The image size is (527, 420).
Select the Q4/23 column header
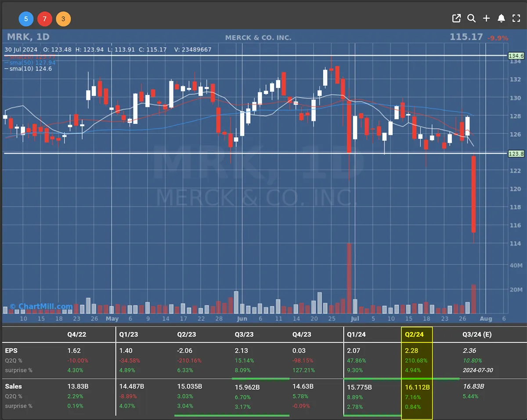click(302, 334)
